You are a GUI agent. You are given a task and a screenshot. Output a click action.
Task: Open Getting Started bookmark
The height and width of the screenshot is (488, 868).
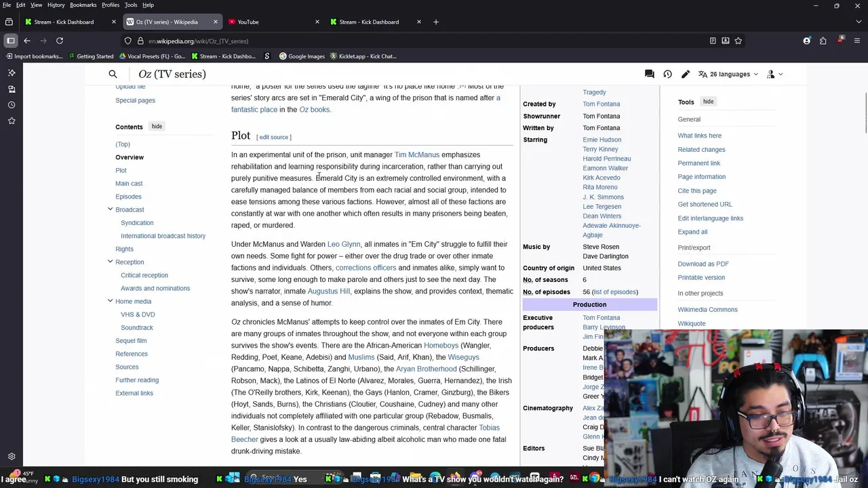coord(90,56)
